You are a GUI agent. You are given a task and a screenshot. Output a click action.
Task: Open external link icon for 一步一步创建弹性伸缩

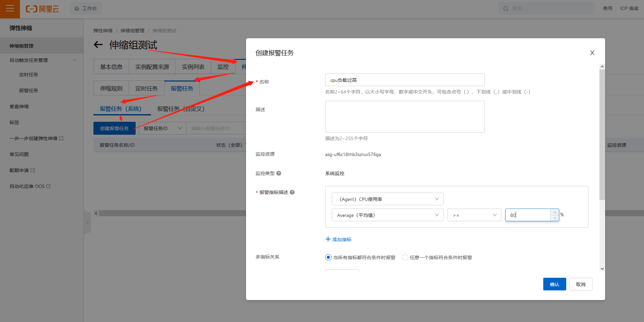tap(62, 138)
